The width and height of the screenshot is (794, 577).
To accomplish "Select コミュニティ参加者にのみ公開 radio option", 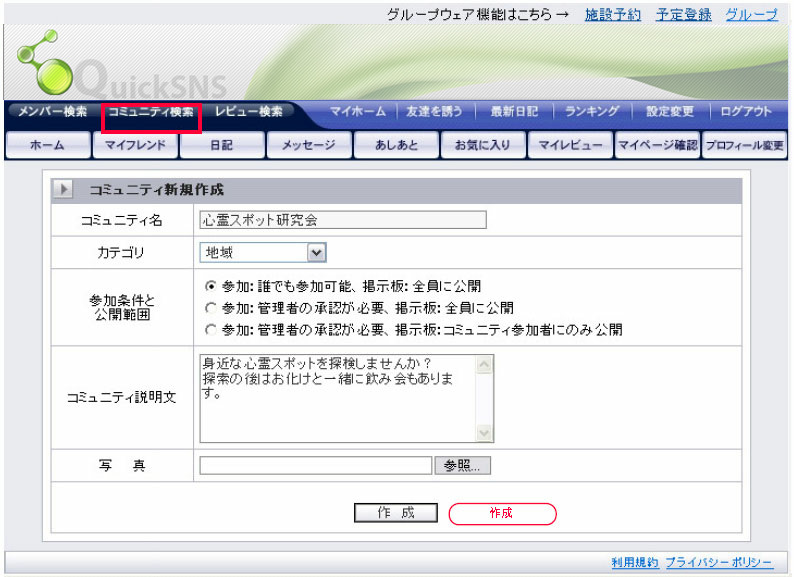I will click(x=210, y=329).
